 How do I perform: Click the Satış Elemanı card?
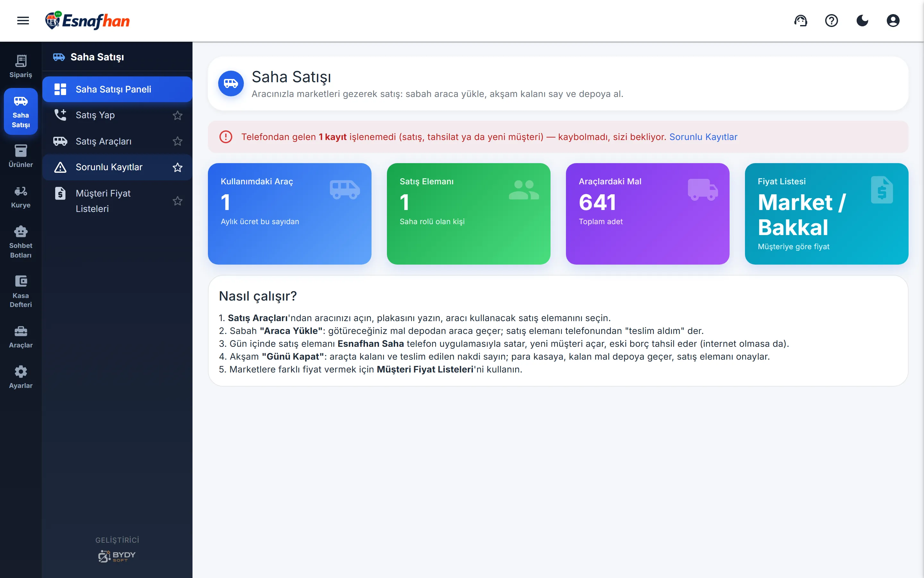(468, 214)
